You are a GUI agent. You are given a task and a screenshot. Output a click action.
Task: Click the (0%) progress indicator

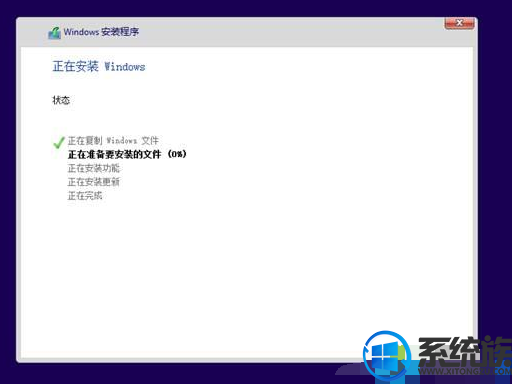tap(177, 154)
